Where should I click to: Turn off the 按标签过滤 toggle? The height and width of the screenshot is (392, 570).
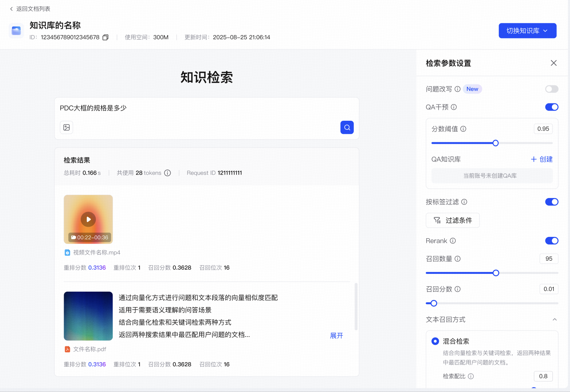coord(552,202)
